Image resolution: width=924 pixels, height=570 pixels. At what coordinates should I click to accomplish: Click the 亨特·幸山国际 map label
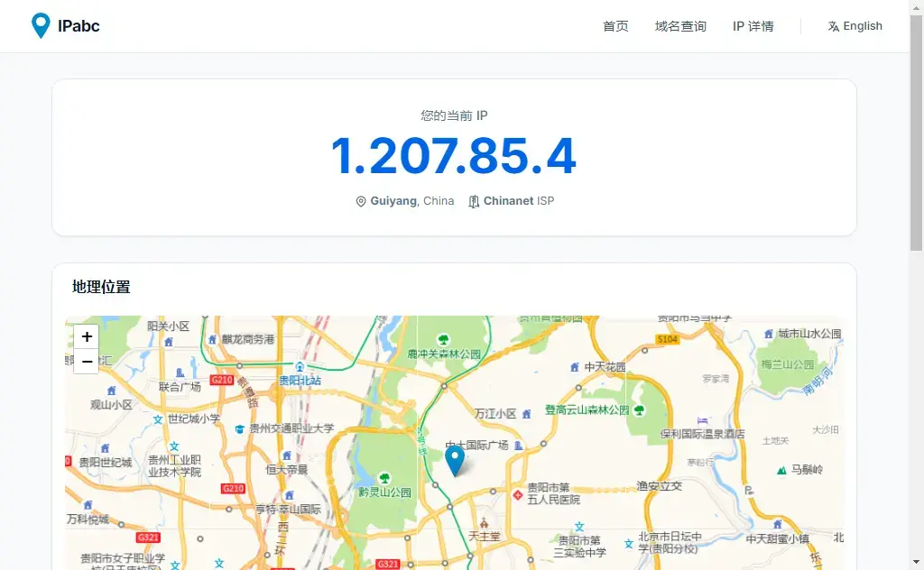(x=288, y=509)
